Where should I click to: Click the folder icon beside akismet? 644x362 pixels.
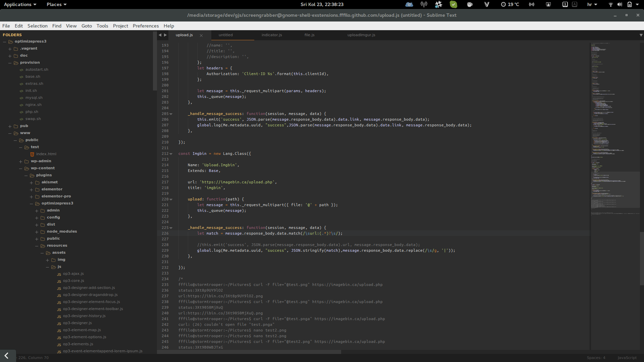37,182
